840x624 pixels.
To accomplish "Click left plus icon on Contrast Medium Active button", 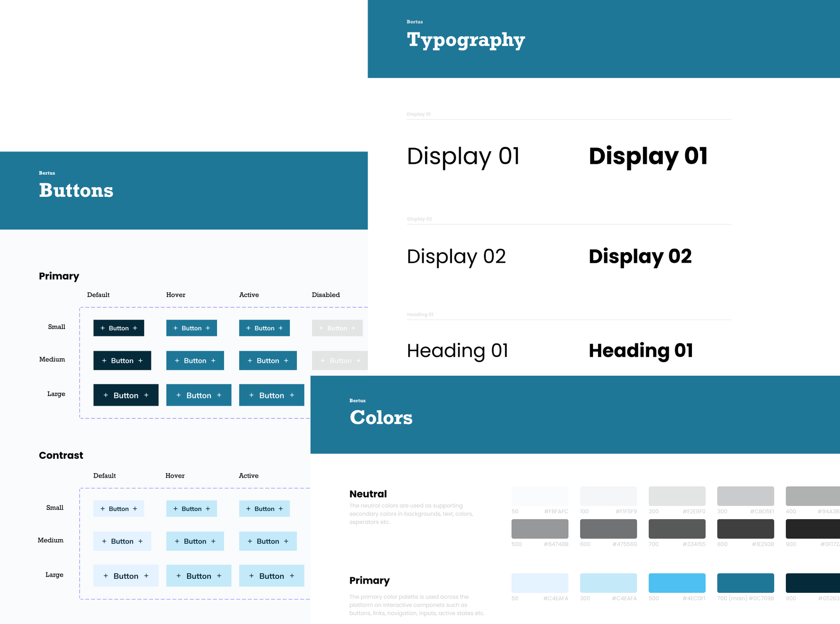I will coord(250,541).
